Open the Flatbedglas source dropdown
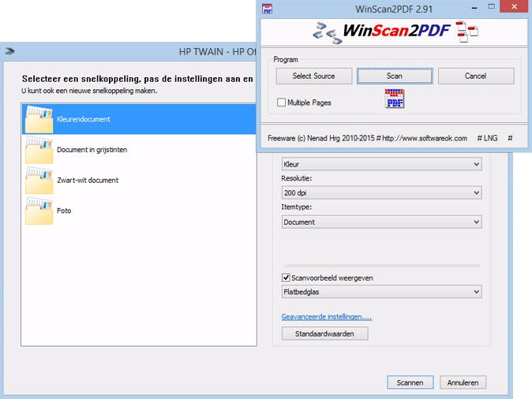 382,292
